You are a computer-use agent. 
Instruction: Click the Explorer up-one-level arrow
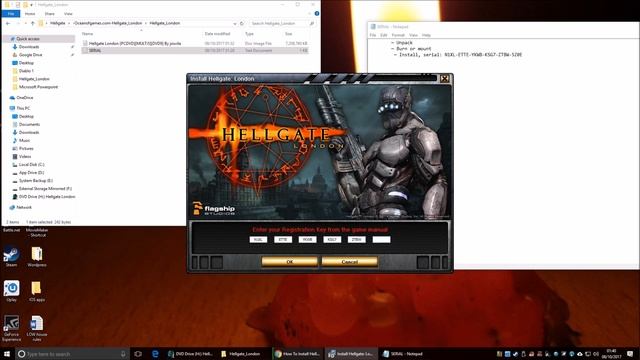(x=33, y=24)
